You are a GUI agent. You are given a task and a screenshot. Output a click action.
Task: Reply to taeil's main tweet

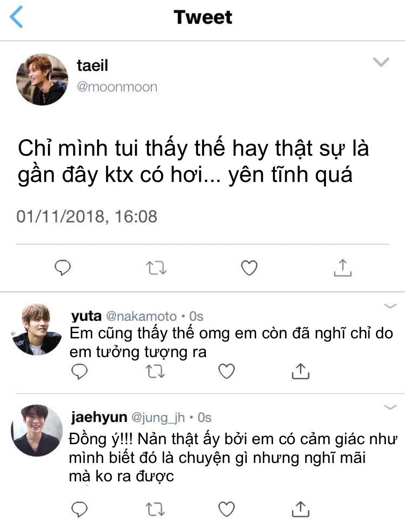click(63, 268)
